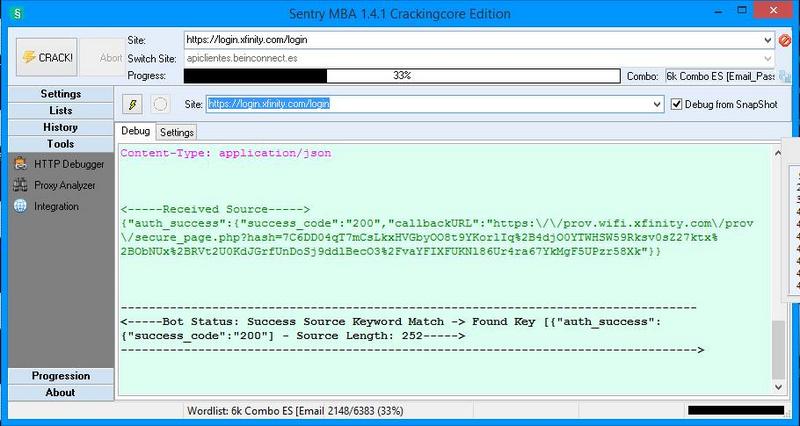Click the green Sentry MBA app icon
The height and width of the screenshot is (426, 800).
17,13
